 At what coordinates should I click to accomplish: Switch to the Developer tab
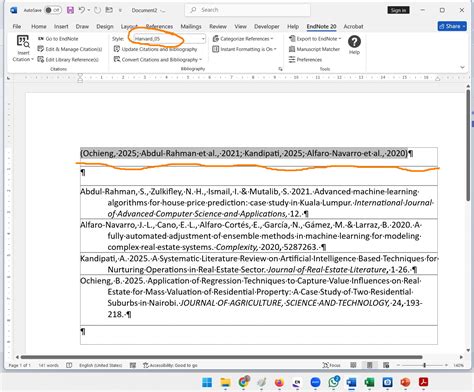pos(267,26)
